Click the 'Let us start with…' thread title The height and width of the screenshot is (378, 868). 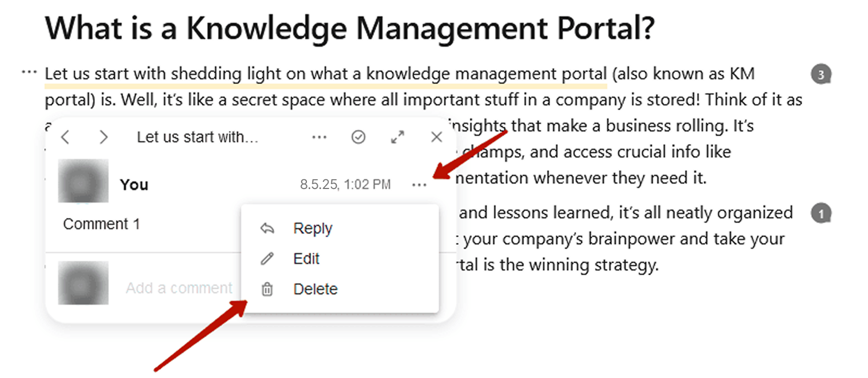pos(197,137)
